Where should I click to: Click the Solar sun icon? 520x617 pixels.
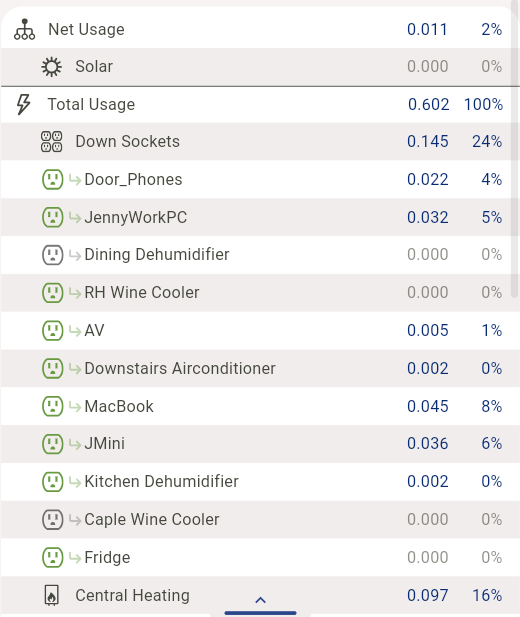[52, 67]
